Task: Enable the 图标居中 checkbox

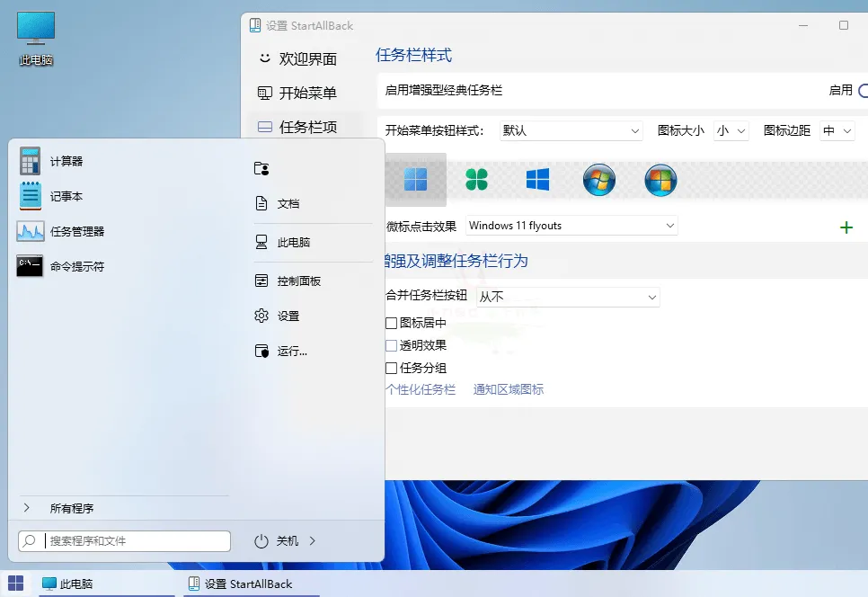Action: click(392, 323)
